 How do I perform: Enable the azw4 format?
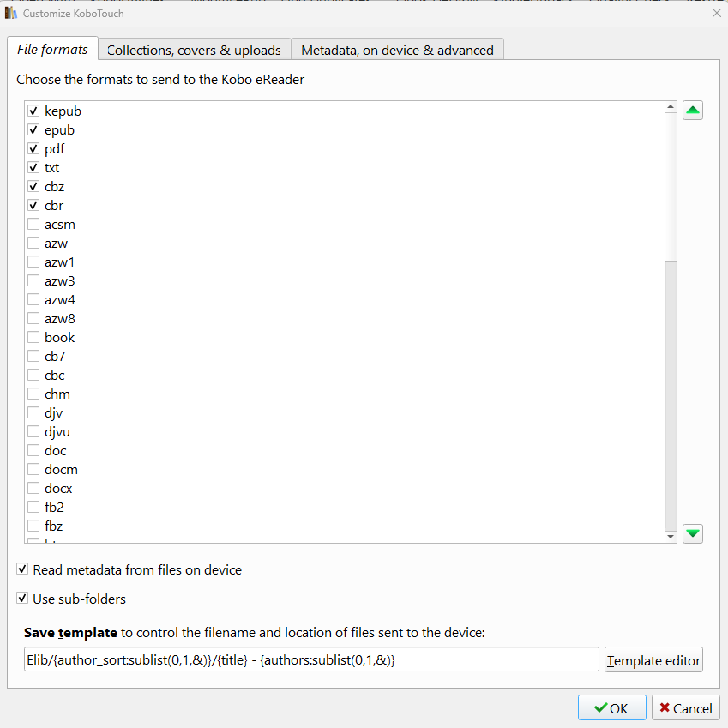pyautogui.click(x=33, y=299)
